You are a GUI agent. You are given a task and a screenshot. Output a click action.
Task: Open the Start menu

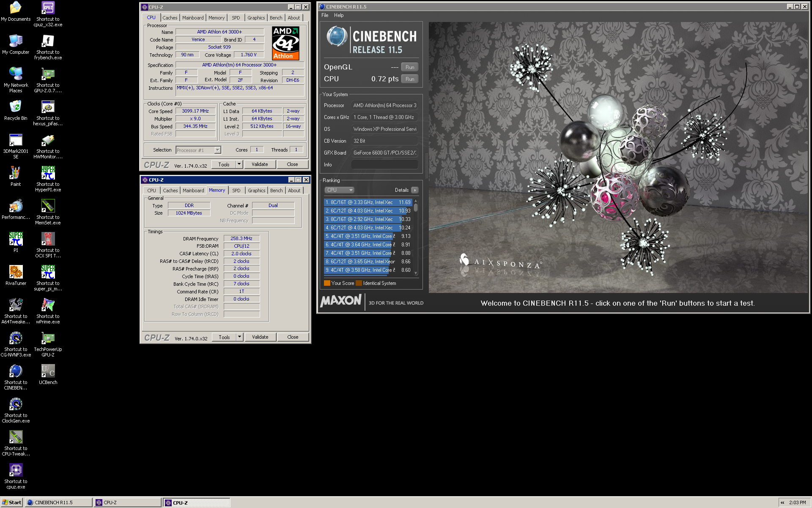point(11,502)
